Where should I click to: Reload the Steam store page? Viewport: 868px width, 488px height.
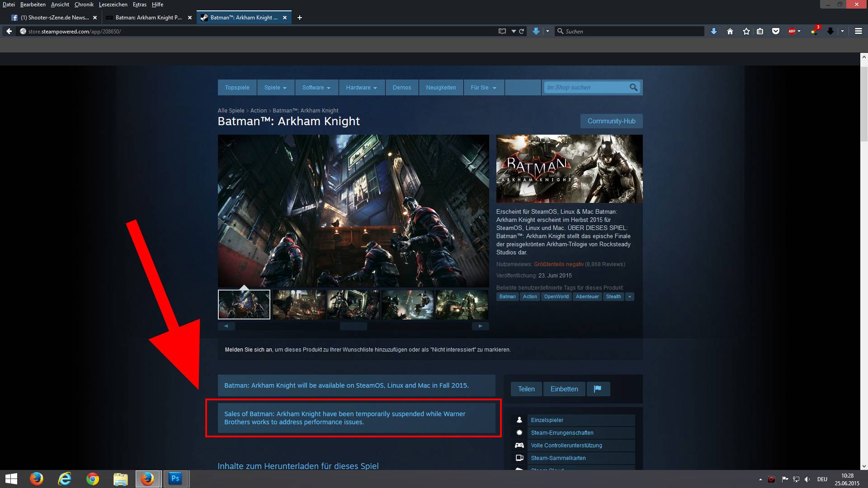521,31
